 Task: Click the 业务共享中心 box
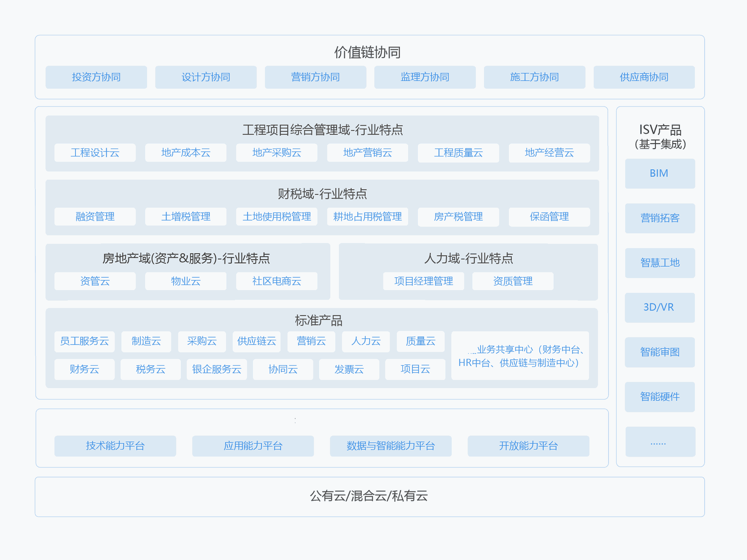(520, 356)
